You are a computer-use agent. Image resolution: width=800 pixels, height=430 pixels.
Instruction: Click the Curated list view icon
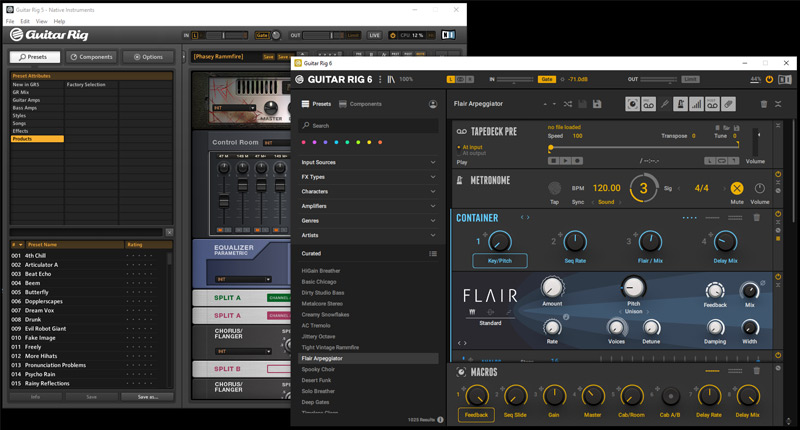pyautogui.click(x=432, y=254)
